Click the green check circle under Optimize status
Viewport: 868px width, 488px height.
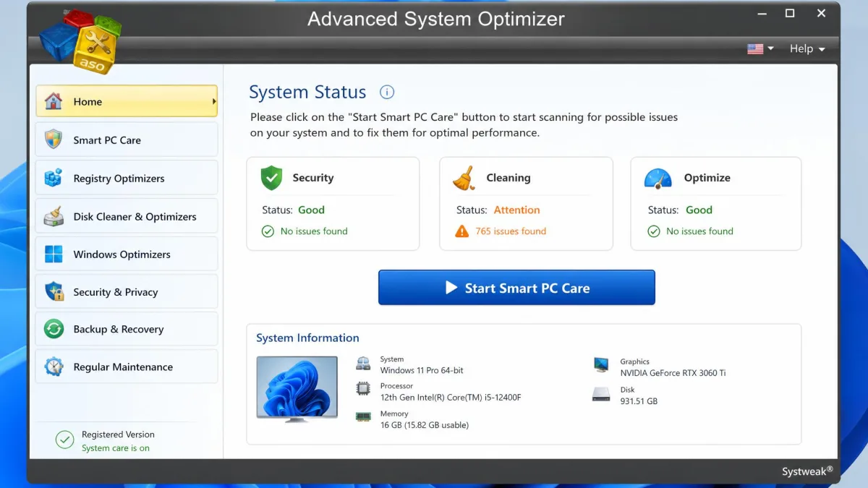pos(654,231)
